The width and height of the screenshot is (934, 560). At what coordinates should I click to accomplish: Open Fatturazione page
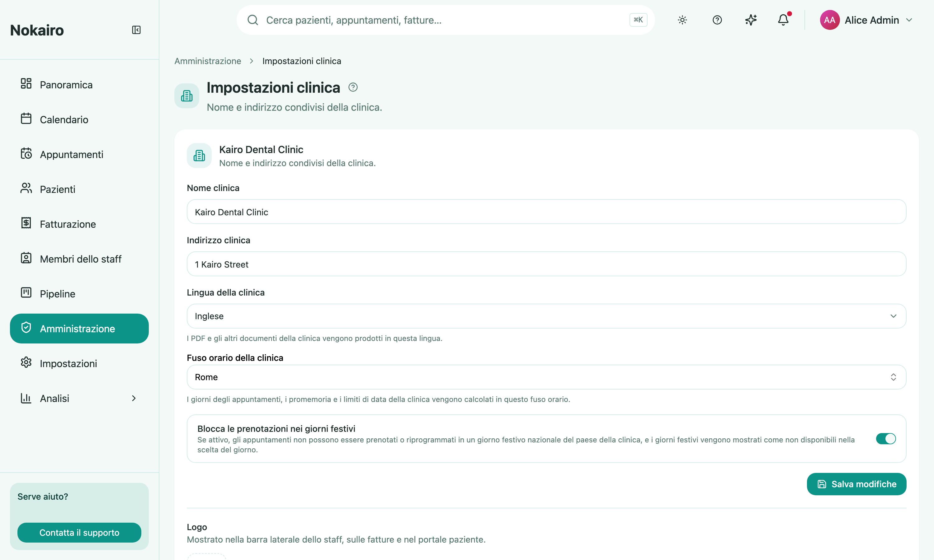tap(79, 224)
